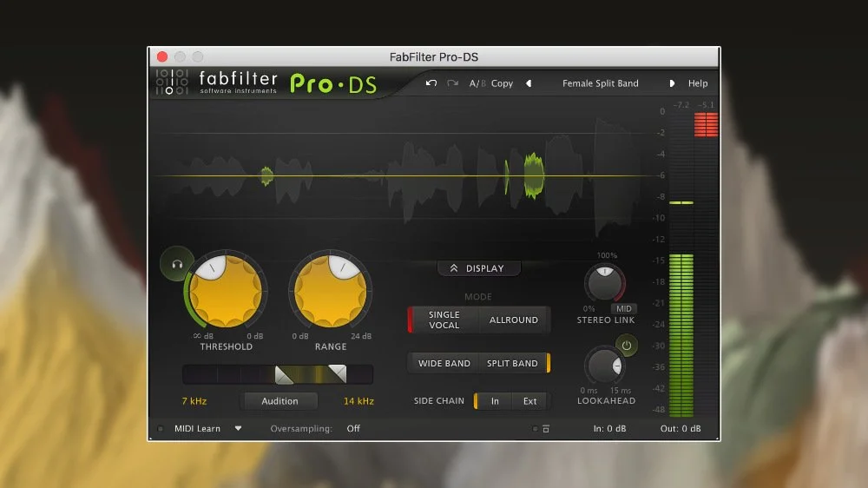Screen dimensions: 868x488
Task: Click the Redo arrow icon
Action: [x=453, y=83]
